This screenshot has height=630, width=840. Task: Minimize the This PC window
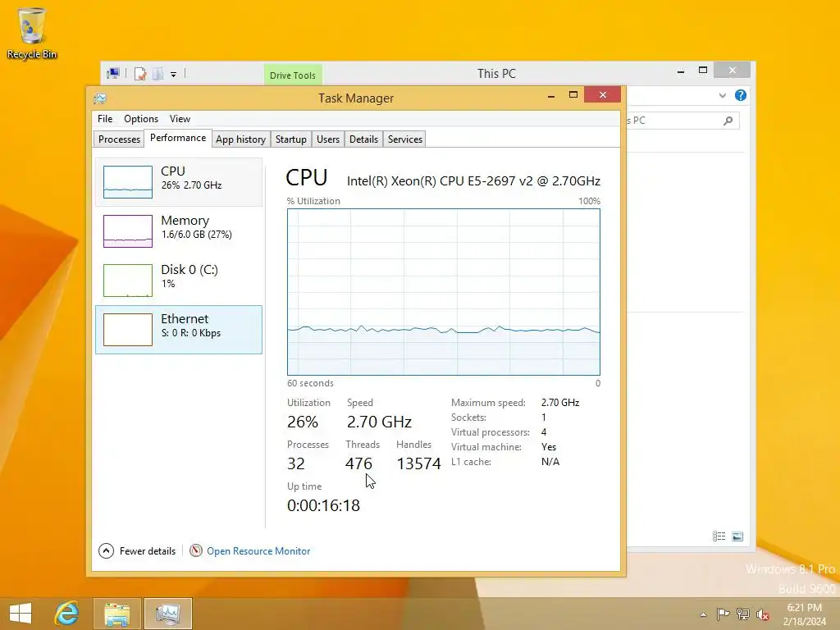click(680, 71)
